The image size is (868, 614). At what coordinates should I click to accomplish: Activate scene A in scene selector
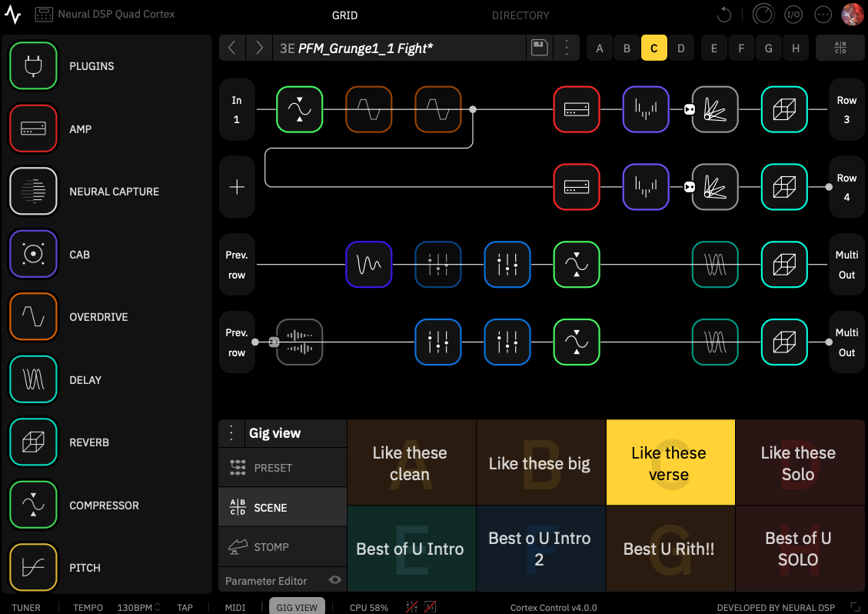click(x=600, y=48)
